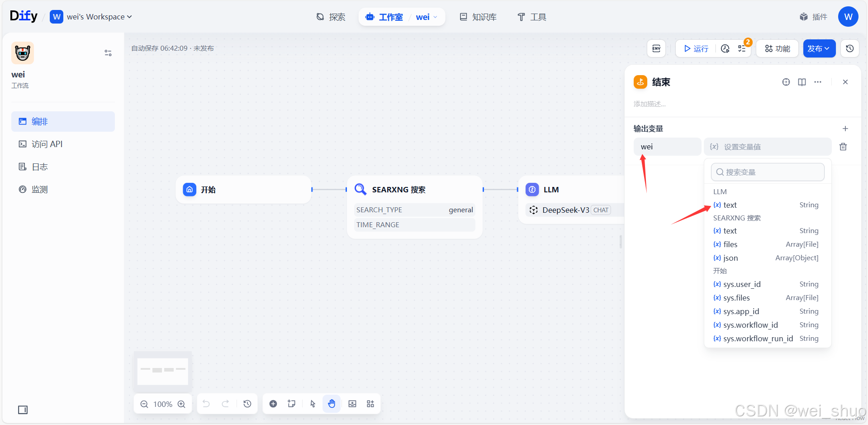Switch to hand pan mode

point(332,404)
